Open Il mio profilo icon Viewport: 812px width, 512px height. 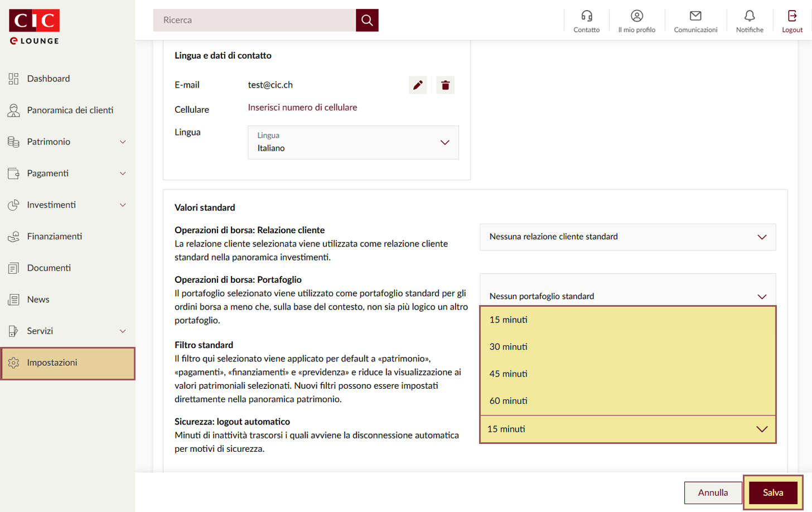(x=636, y=16)
